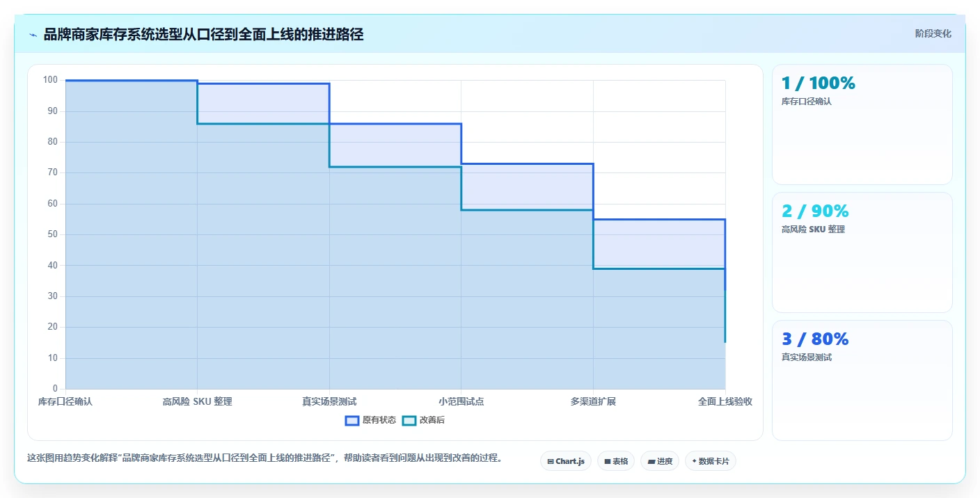Open the 3 / 80% 真实场景测试 card

(x=862, y=380)
